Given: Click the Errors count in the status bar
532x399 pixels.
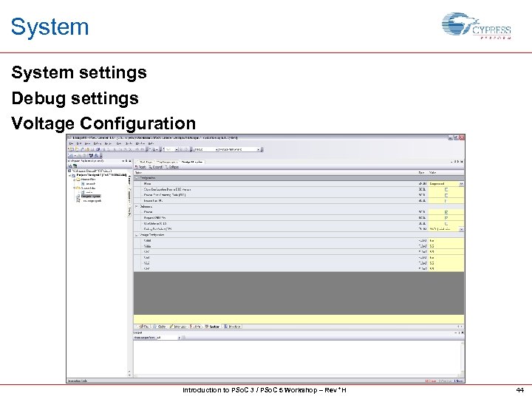Looking at the screenshot, I should pyautogui.click(x=431, y=381).
